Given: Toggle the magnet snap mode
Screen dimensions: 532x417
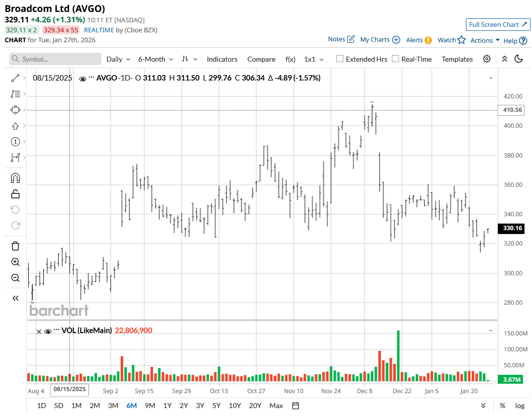Looking at the screenshot, I should point(15,178).
